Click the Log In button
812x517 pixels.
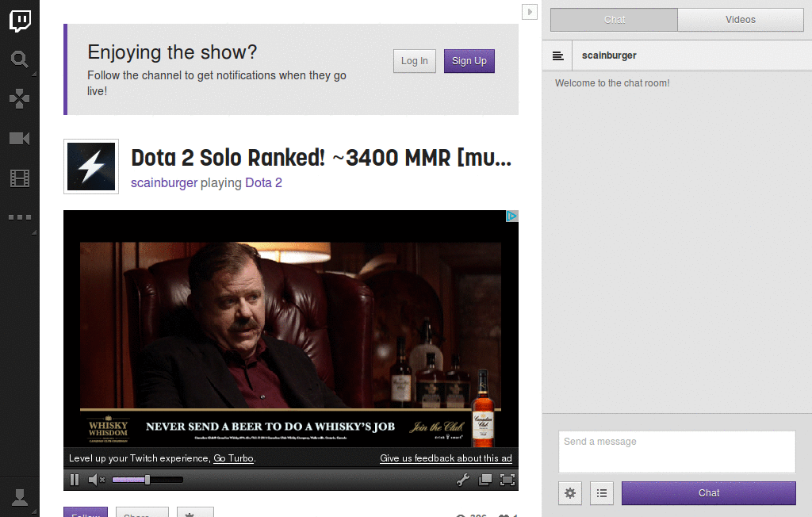click(414, 61)
